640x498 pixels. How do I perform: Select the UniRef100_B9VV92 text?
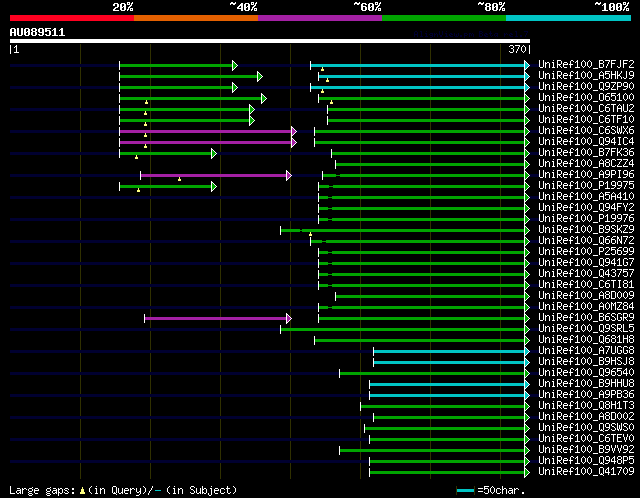point(586,450)
